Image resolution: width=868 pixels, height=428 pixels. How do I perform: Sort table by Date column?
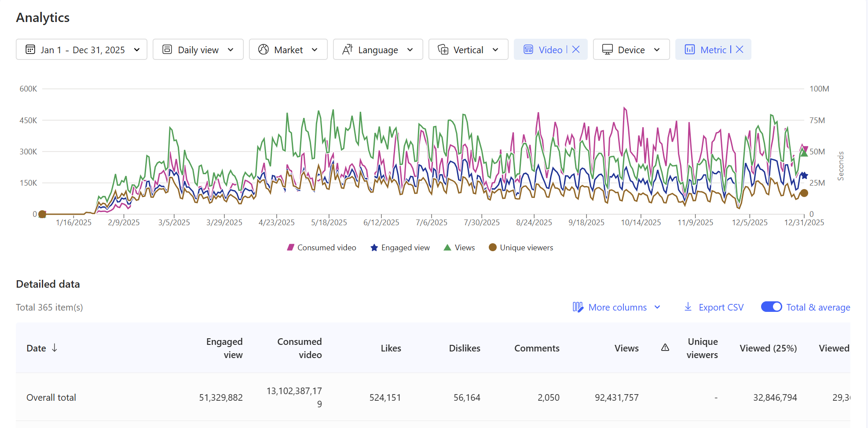pyautogui.click(x=42, y=348)
